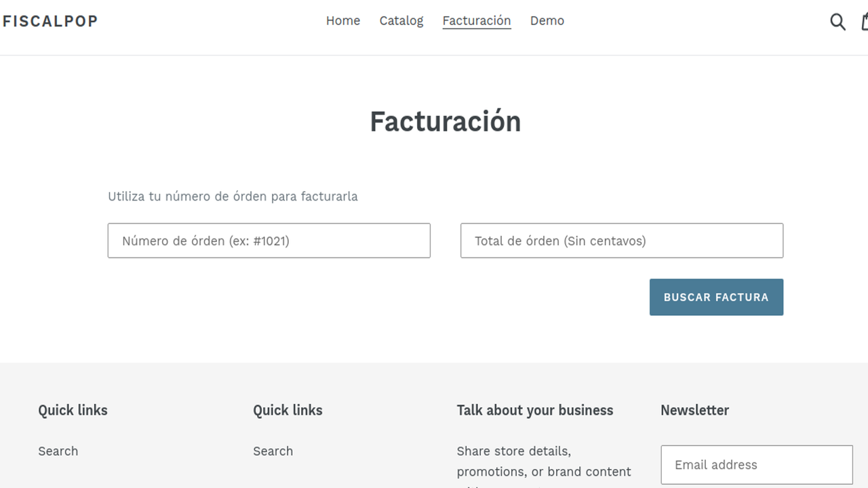Click the Total de órden input field
The width and height of the screenshot is (868, 488).
(x=621, y=241)
